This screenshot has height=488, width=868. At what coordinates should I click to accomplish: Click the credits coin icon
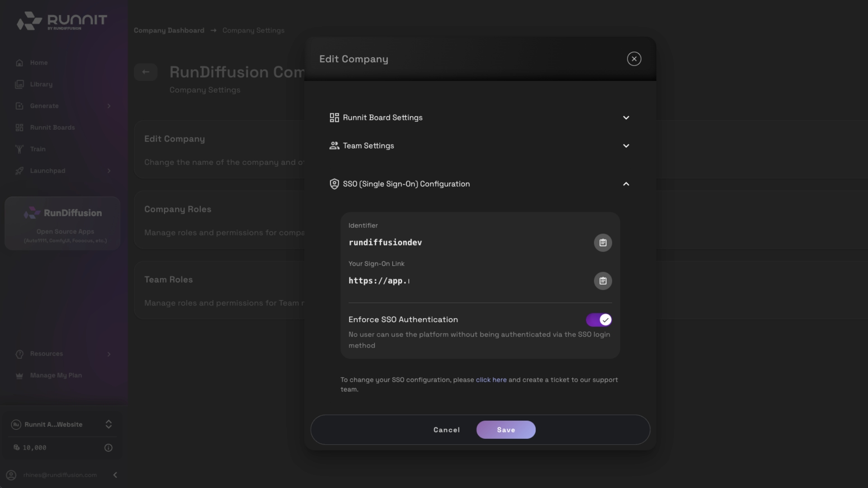click(x=17, y=448)
